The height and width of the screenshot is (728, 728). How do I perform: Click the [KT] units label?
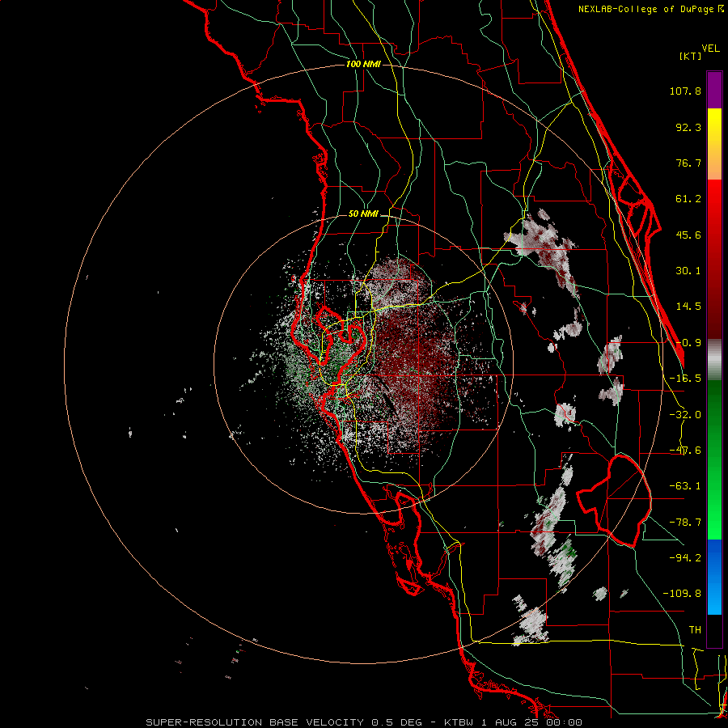point(691,56)
